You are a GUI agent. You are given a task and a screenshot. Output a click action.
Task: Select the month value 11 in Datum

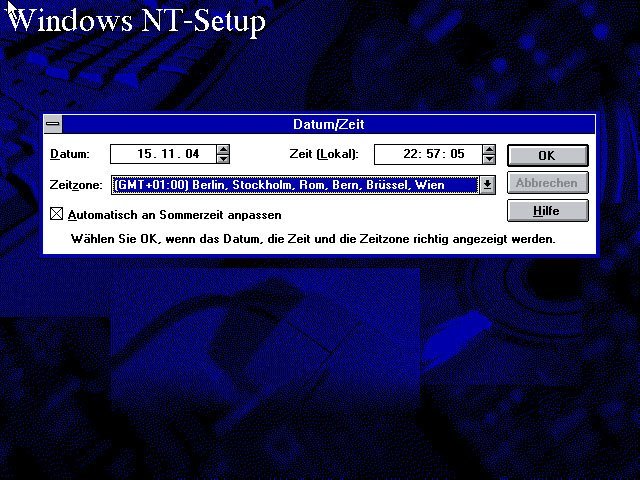pyautogui.click(x=171, y=155)
